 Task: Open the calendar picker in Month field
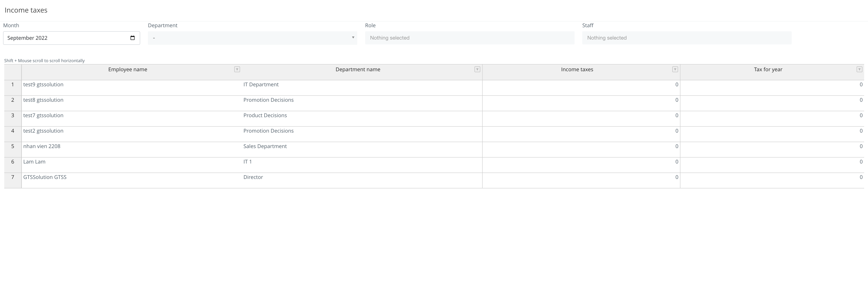click(132, 38)
